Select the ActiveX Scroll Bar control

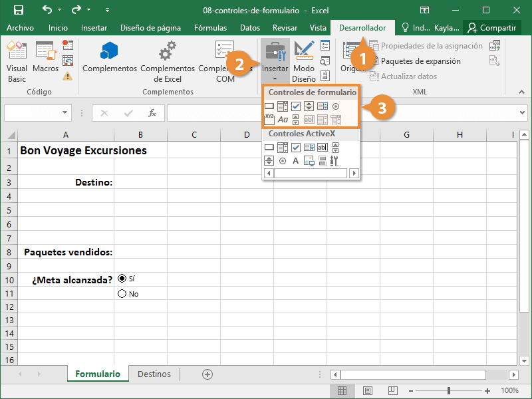pyautogui.click(x=335, y=148)
